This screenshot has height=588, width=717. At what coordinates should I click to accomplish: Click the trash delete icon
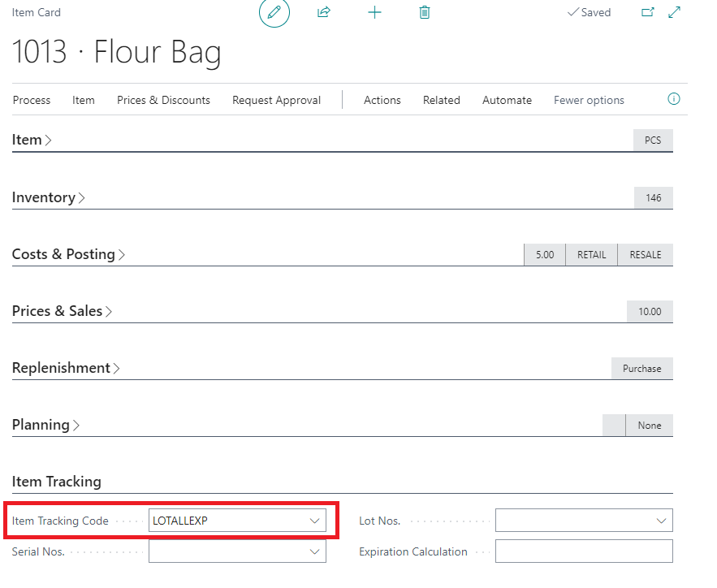pyautogui.click(x=425, y=12)
